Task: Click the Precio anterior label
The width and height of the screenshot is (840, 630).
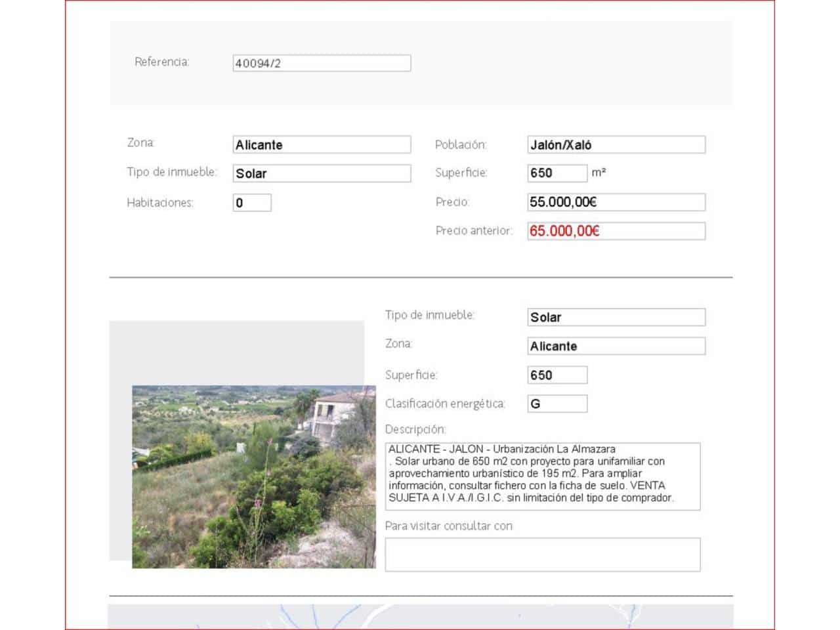Action: (x=474, y=230)
